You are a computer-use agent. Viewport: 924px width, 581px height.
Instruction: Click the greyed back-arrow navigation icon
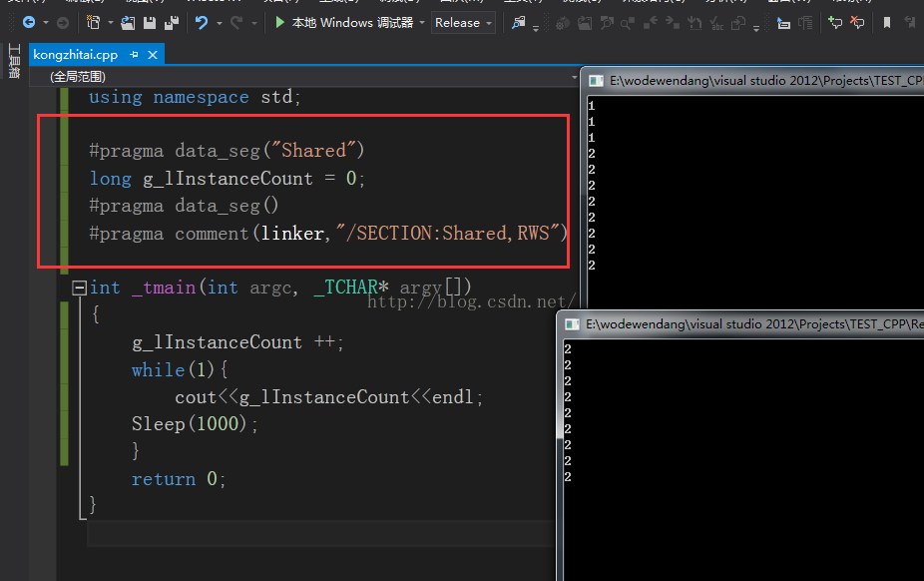pos(651,23)
